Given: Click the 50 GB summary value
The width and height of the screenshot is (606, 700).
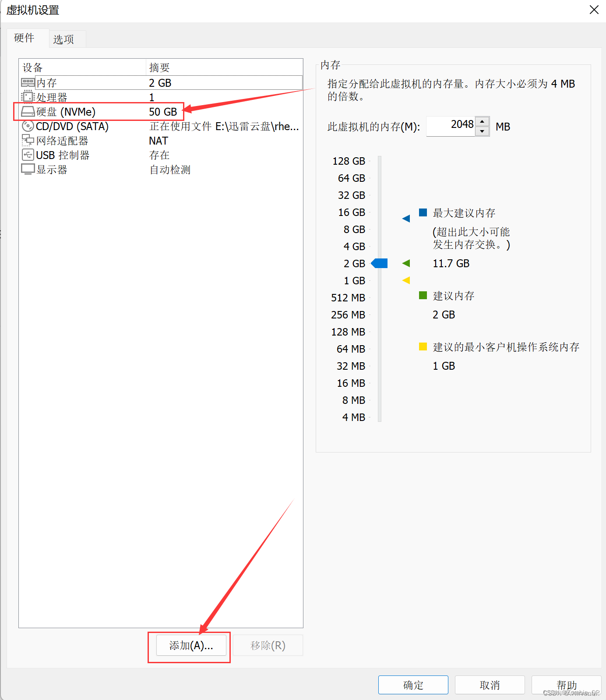Looking at the screenshot, I should coord(163,112).
